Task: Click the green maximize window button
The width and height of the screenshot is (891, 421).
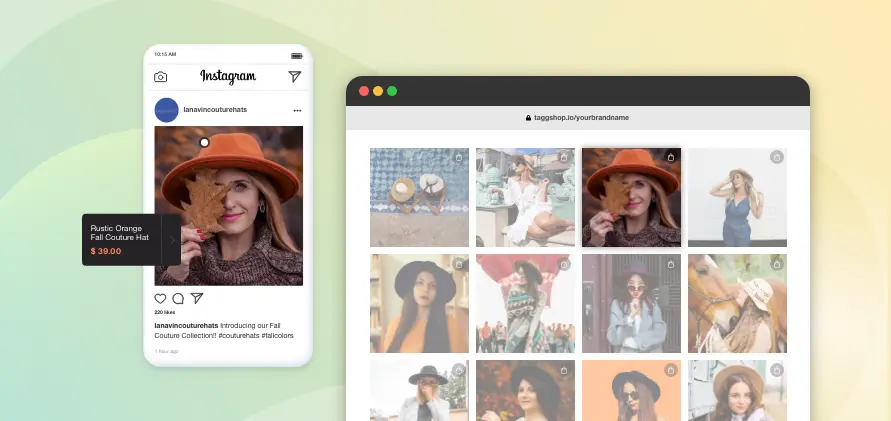Action: pos(392,91)
